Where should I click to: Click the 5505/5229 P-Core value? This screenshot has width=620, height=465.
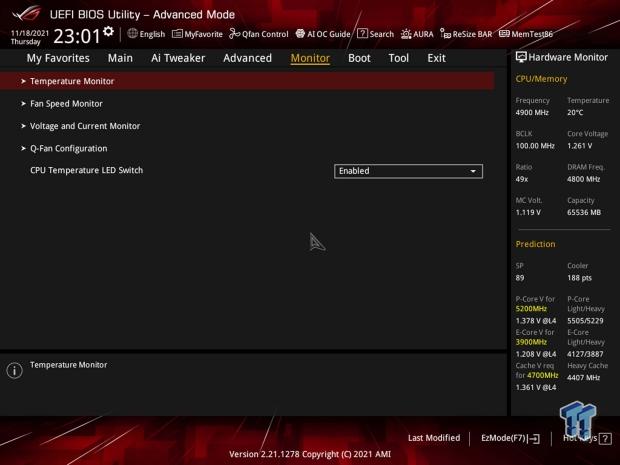coord(585,321)
